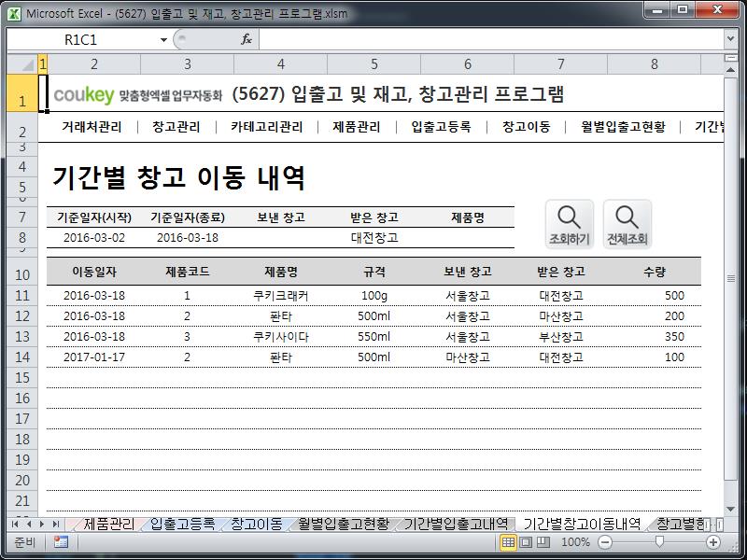The width and height of the screenshot is (747, 560).
Task: Click 제품관리 navigation link in header
Action: click(x=357, y=127)
